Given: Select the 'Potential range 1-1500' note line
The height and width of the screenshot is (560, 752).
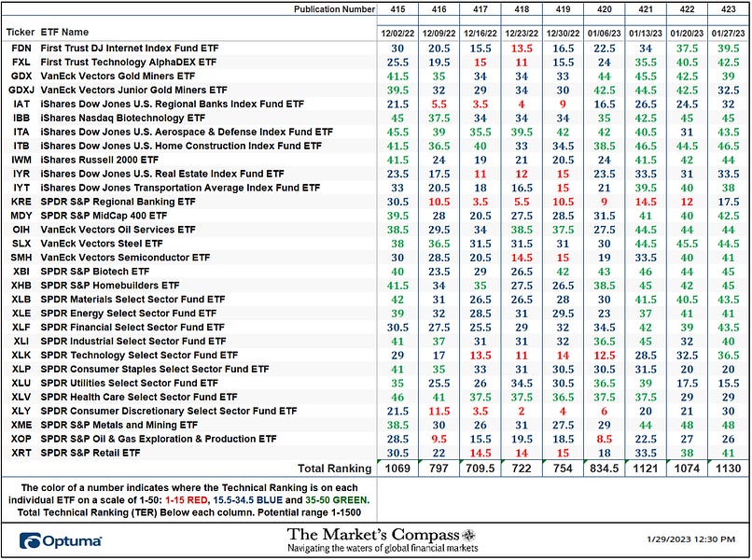Looking at the screenshot, I should [189, 512].
